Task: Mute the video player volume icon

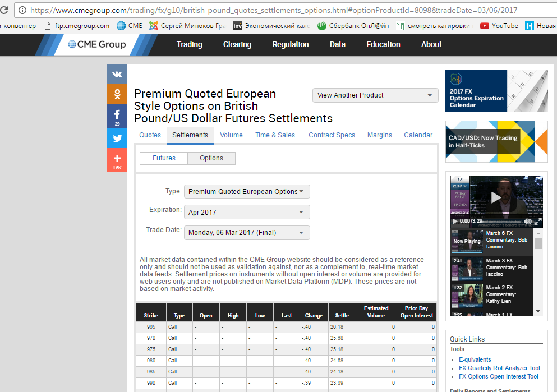Action: click(528, 221)
